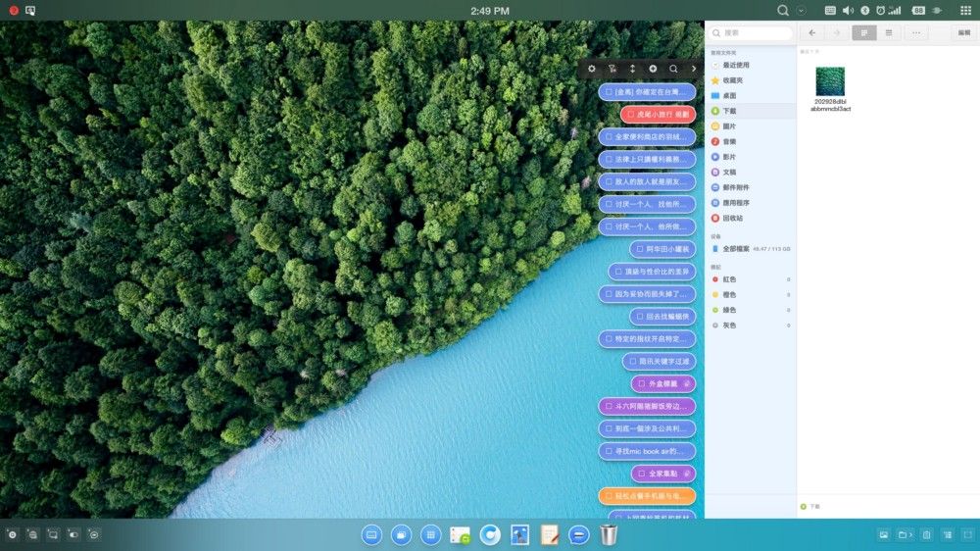Click the add-note plus icon in widget toolbar

[x=653, y=69]
